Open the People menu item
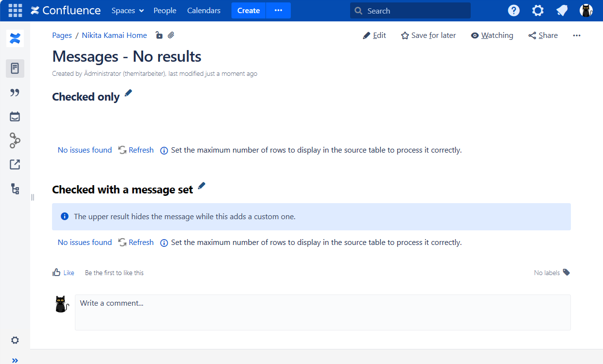The width and height of the screenshot is (603, 364). [165, 11]
